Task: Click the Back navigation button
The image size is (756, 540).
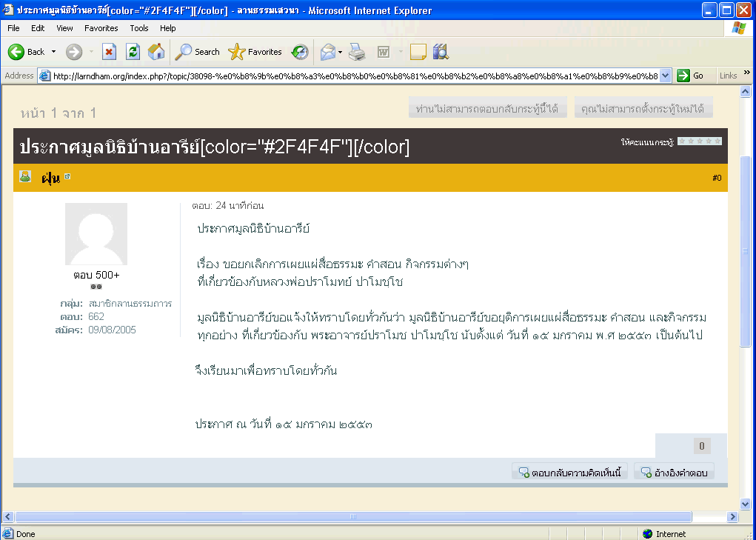Action: pyautogui.click(x=27, y=52)
